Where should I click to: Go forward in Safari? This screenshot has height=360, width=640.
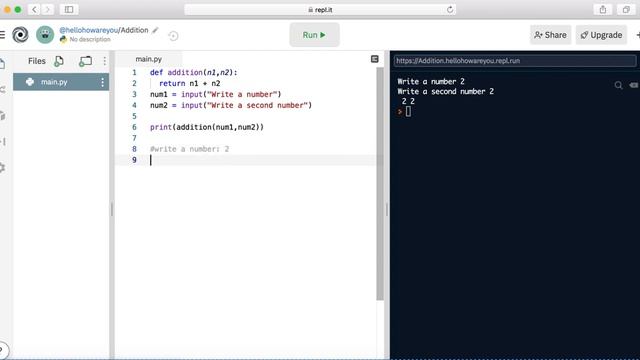[x=47, y=9]
